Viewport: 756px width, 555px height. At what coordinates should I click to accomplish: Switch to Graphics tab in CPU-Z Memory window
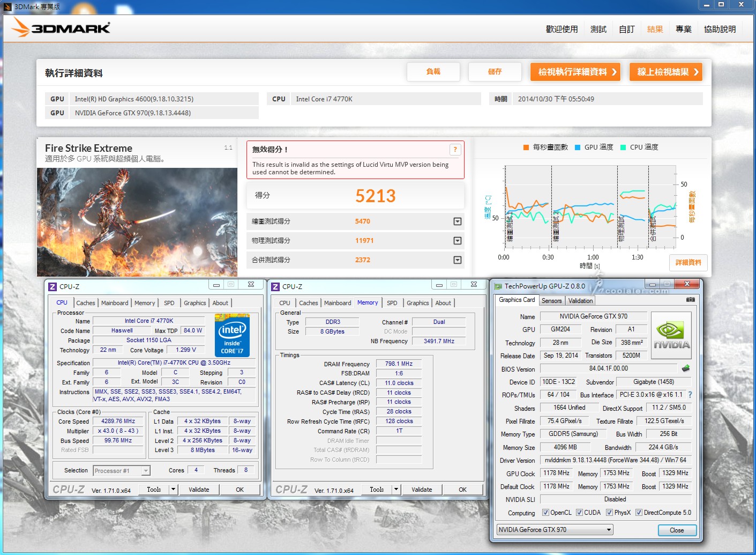[418, 303]
